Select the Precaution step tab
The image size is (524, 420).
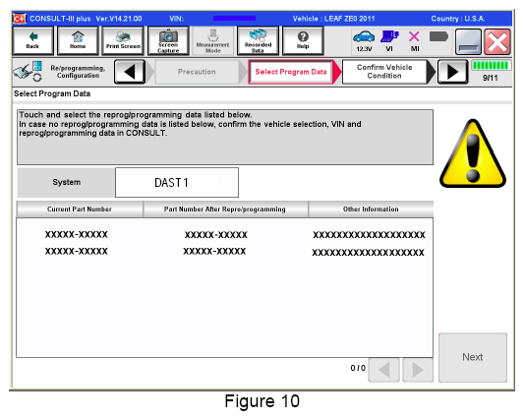198,72
